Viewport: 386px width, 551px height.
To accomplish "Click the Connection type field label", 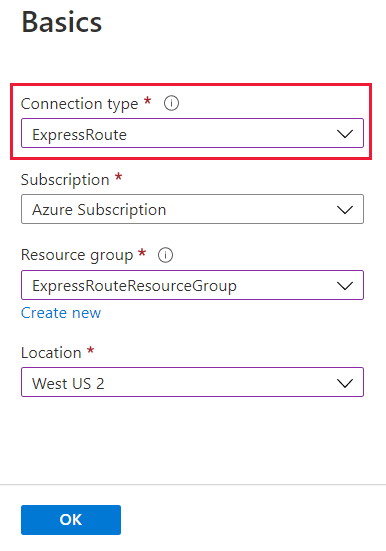I will (x=79, y=104).
